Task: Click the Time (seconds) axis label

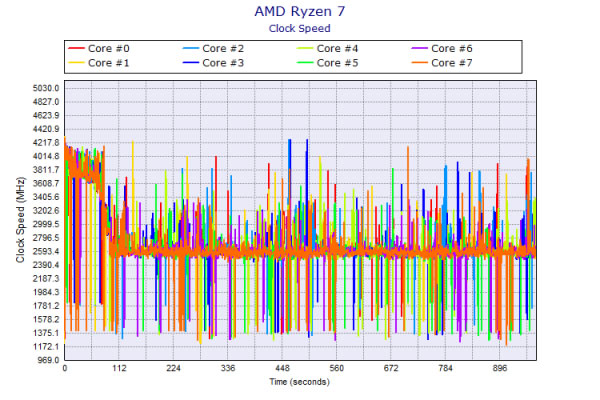Action: tap(300, 382)
